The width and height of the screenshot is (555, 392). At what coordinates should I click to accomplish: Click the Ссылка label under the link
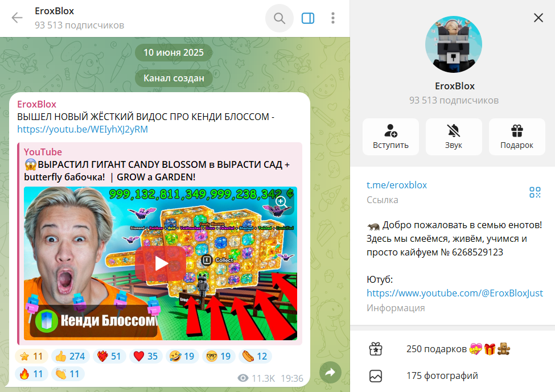(x=383, y=200)
